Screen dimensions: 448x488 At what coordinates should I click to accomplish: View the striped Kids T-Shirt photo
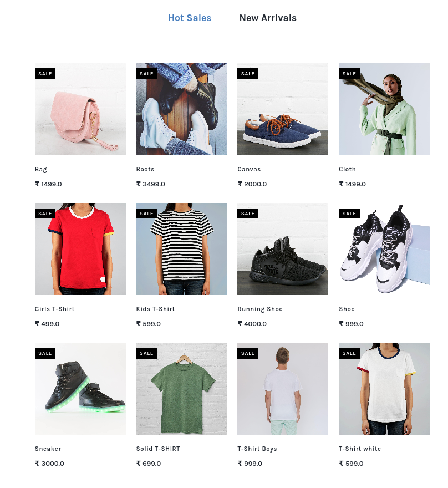[x=182, y=249]
